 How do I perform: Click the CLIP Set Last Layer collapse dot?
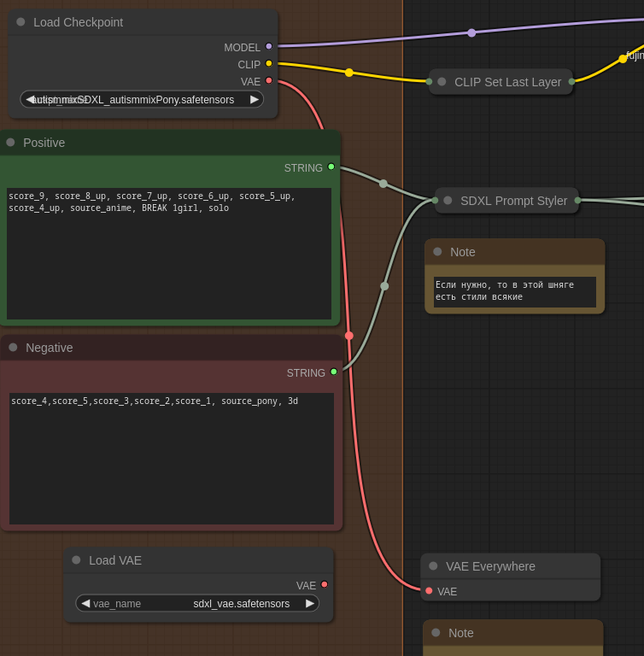[x=442, y=82]
